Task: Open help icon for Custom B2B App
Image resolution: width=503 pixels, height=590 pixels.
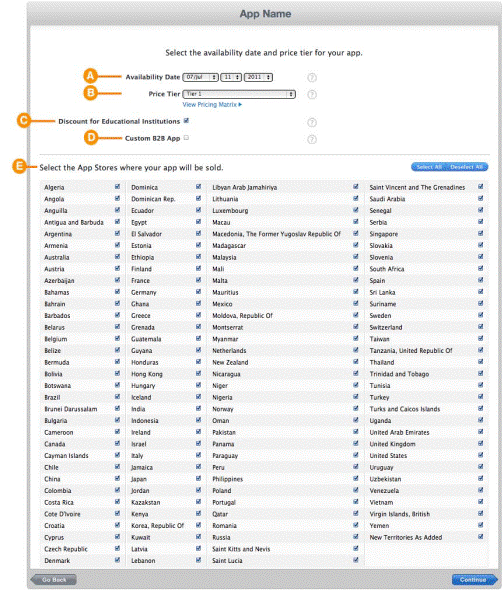Action: [312, 139]
